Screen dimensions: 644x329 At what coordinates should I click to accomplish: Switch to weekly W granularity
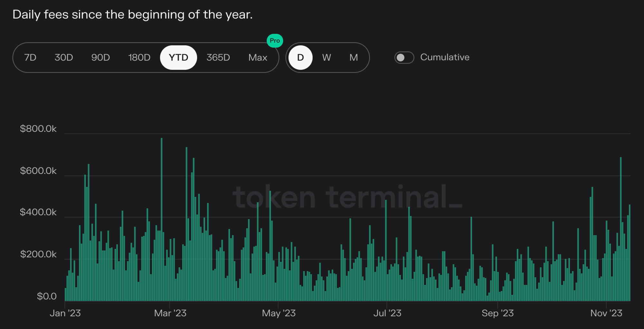point(327,58)
